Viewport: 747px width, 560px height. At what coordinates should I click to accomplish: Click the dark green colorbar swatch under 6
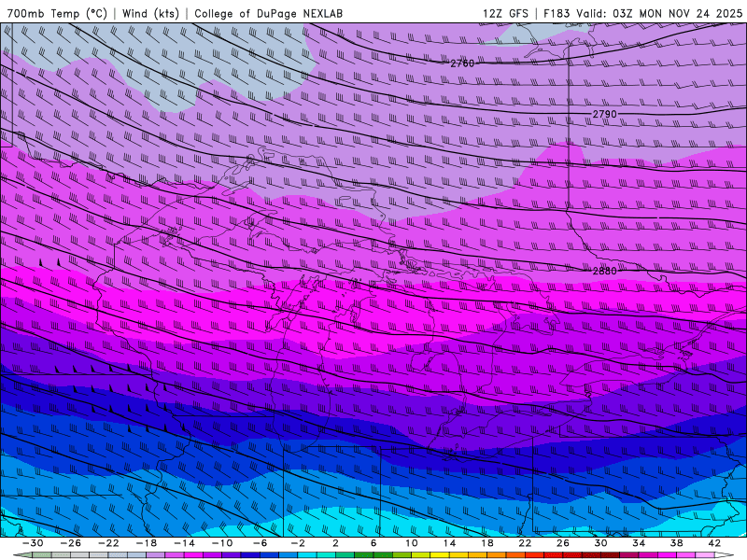(x=373, y=555)
